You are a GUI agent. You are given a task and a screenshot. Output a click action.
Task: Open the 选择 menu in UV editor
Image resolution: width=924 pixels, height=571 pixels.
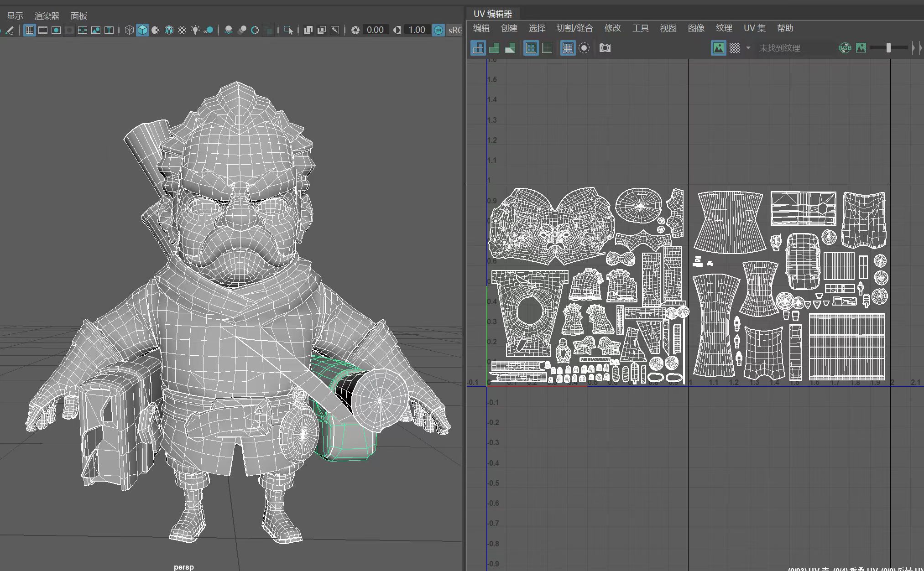point(537,28)
